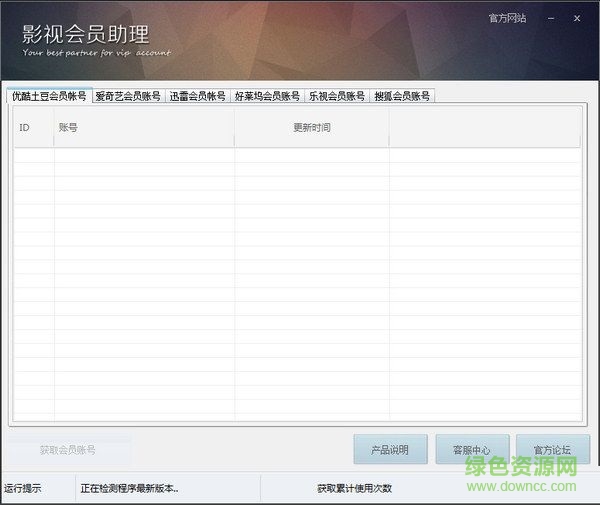This screenshot has height=505, width=600.
Task: Switch to the 搜狐会员账号 tab
Action: click(402, 96)
